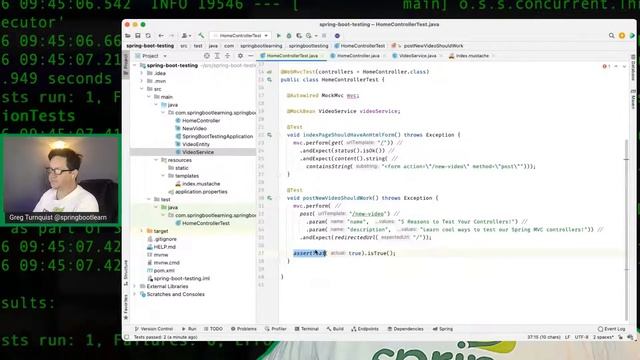Click the LF line separator status item

point(567,338)
